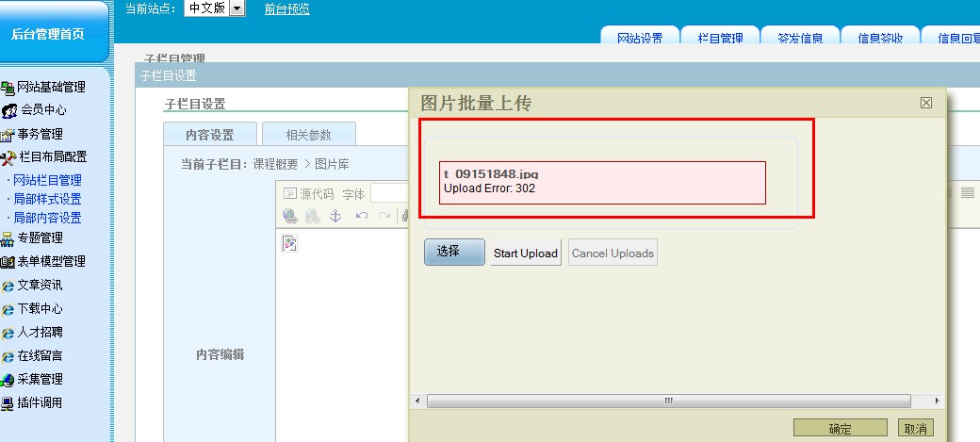
Task: Expand 栏目布局配置 in the sidebar
Action: click(x=52, y=157)
